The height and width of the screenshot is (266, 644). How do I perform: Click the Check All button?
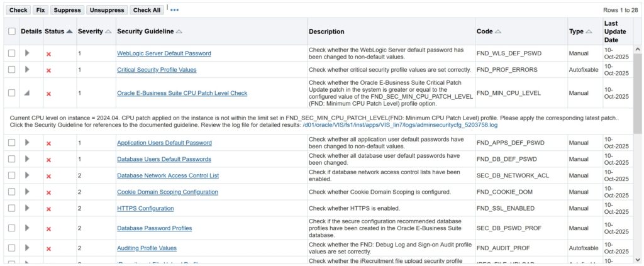[x=147, y=10]
